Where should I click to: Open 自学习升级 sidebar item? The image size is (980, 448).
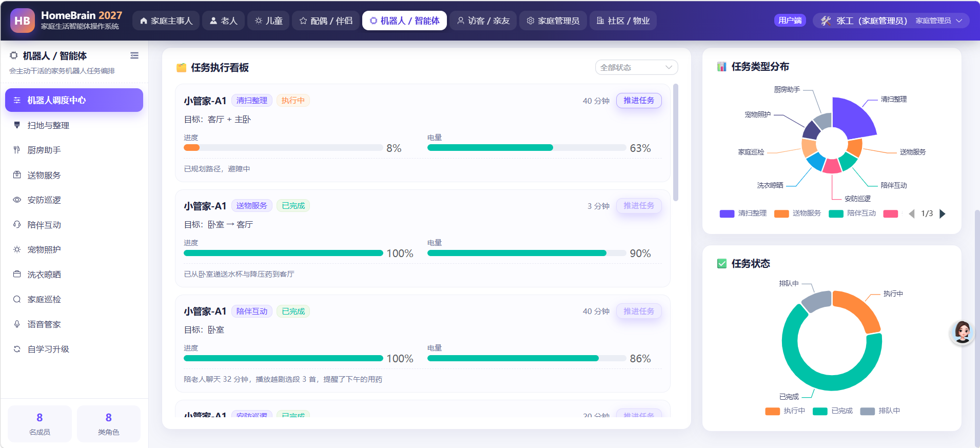point(74,349)
